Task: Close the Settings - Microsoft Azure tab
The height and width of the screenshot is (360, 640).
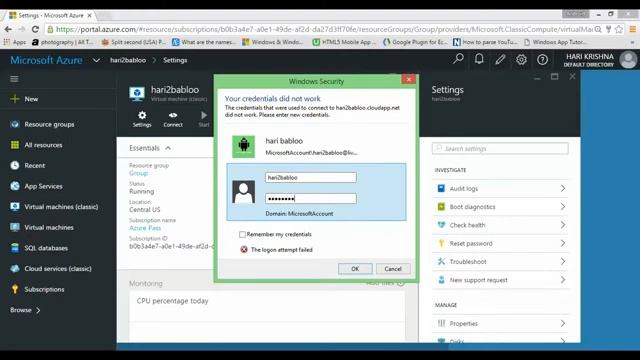Action: (x=89, y=15)
